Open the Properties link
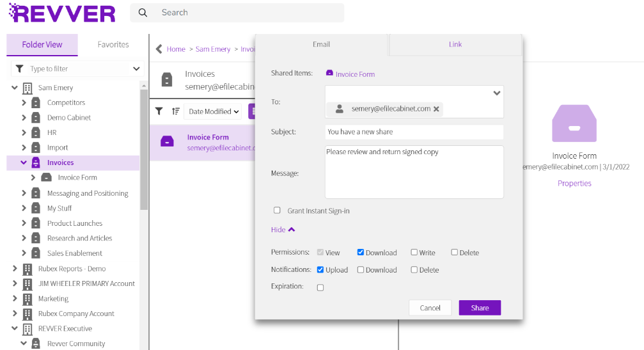This screenshot has height=350, width=644. (x=574, y=183)
